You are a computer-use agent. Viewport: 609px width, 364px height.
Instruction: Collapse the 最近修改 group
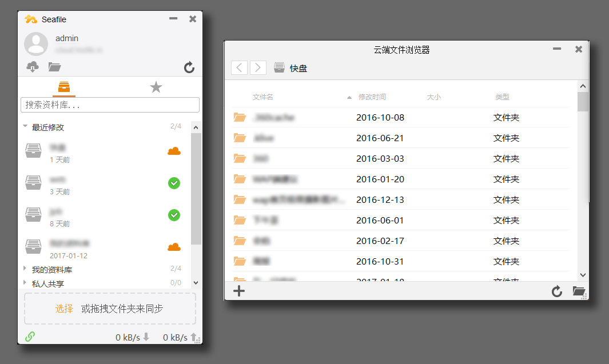25,127
